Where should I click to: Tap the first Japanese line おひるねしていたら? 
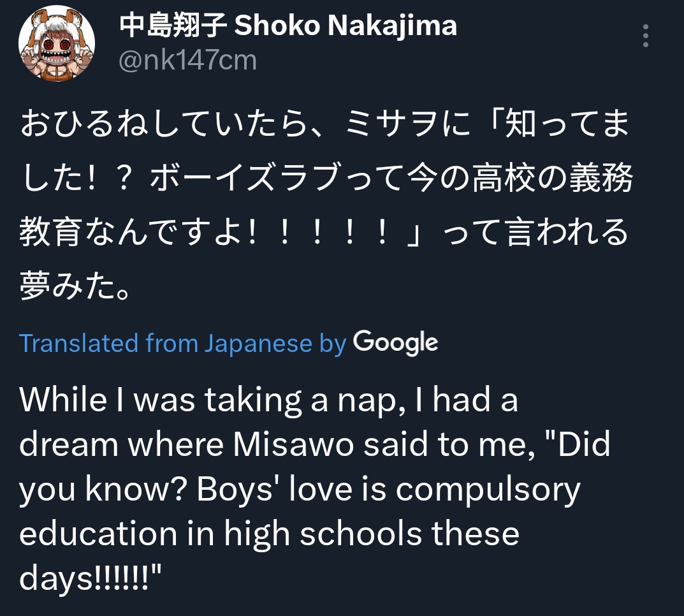coord(325,124)
